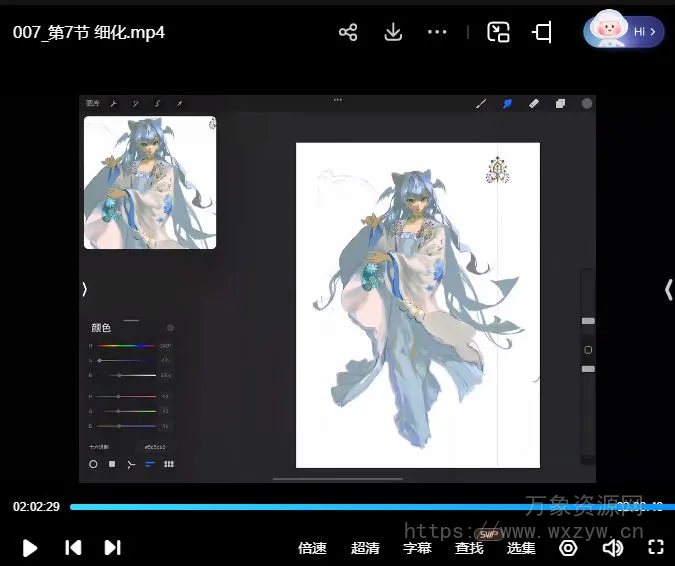Download the video file
675x566 pixels.
[x=393, y=32]
